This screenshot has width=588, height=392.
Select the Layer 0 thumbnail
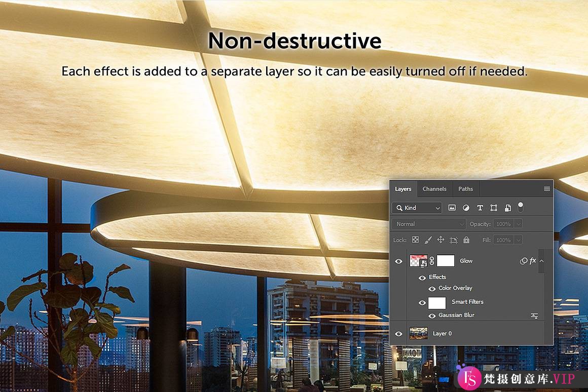(418, 333)
